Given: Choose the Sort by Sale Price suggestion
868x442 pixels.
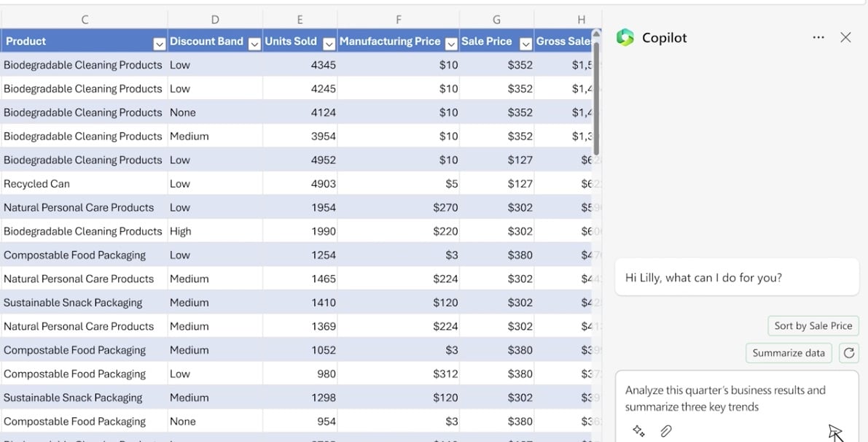Looking at the screenshot, I should tap(813, 326).
